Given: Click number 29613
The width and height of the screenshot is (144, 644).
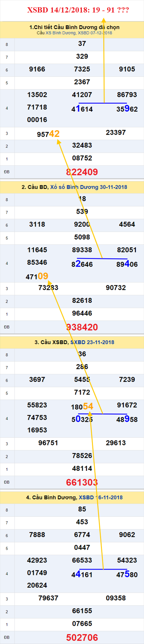Looking at the screenshot, I should [116, 443].
